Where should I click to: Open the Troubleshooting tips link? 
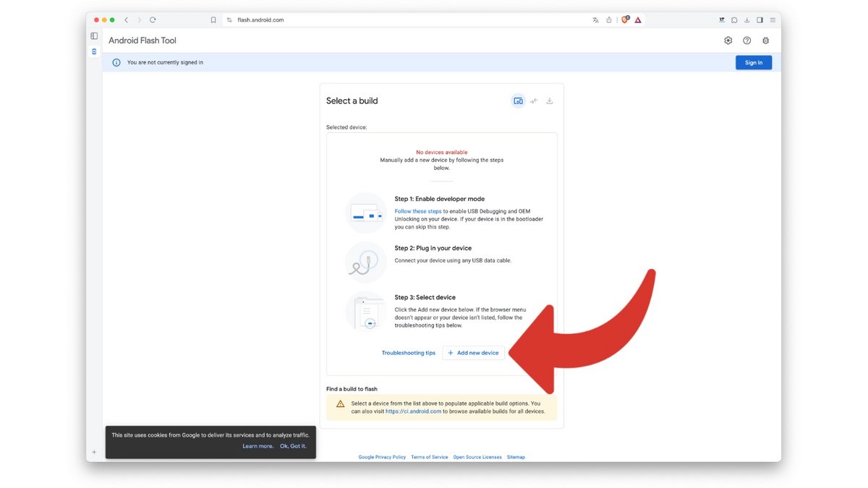tap(409, 353)
